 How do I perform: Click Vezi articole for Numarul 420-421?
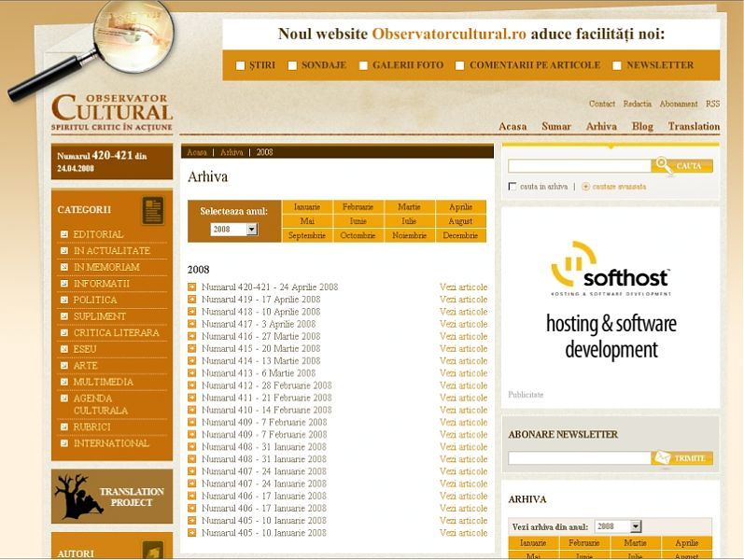(x=463, y=287)
